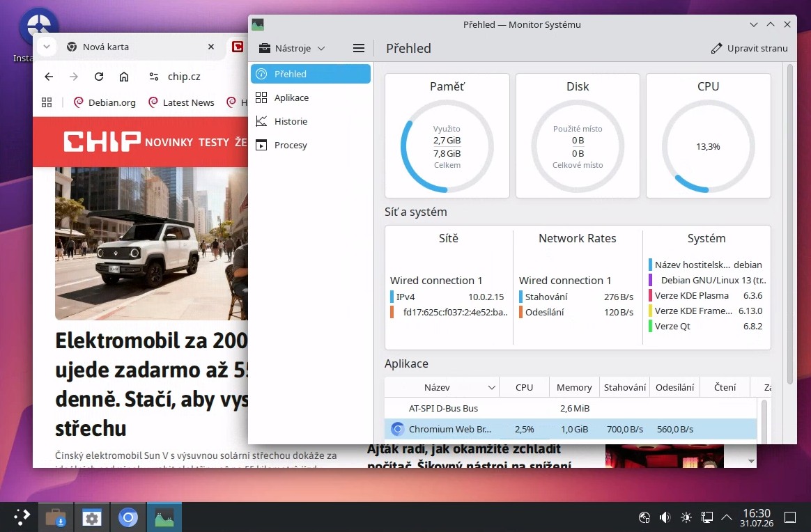Click the Monitor Systému main vertical scrollbar
The height and width of the screenshot is (532, 811).
(x=790, y=224)
